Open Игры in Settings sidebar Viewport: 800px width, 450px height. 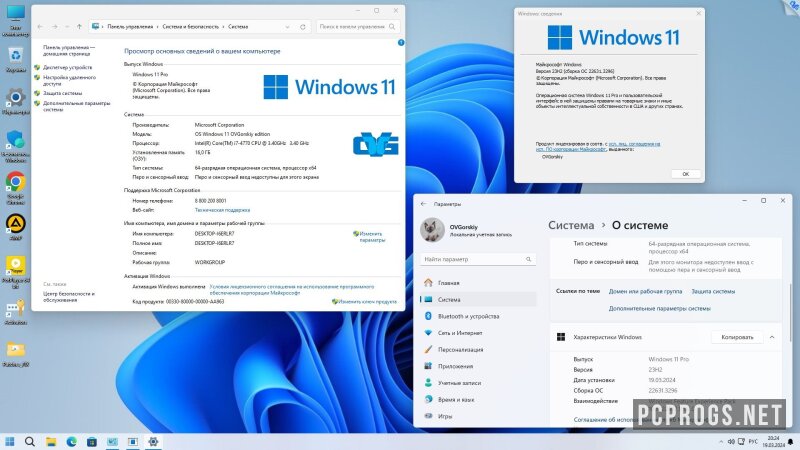[478, 416]
